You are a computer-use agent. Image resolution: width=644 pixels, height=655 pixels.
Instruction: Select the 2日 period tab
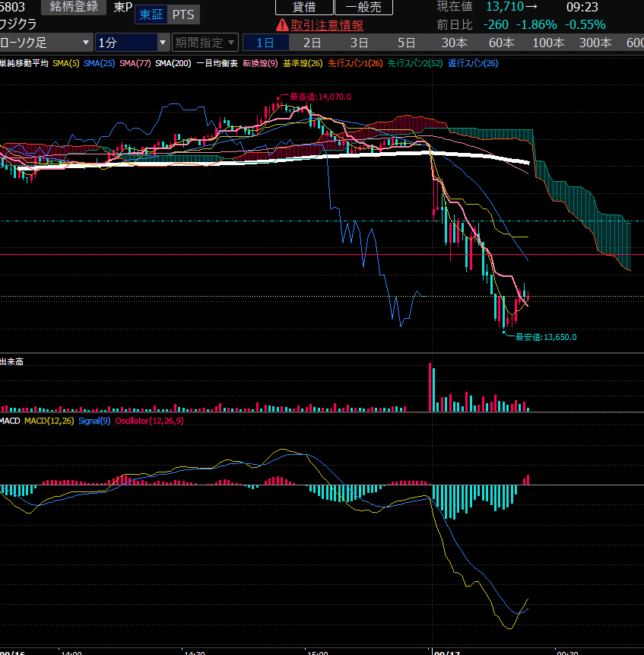[312, 43]
